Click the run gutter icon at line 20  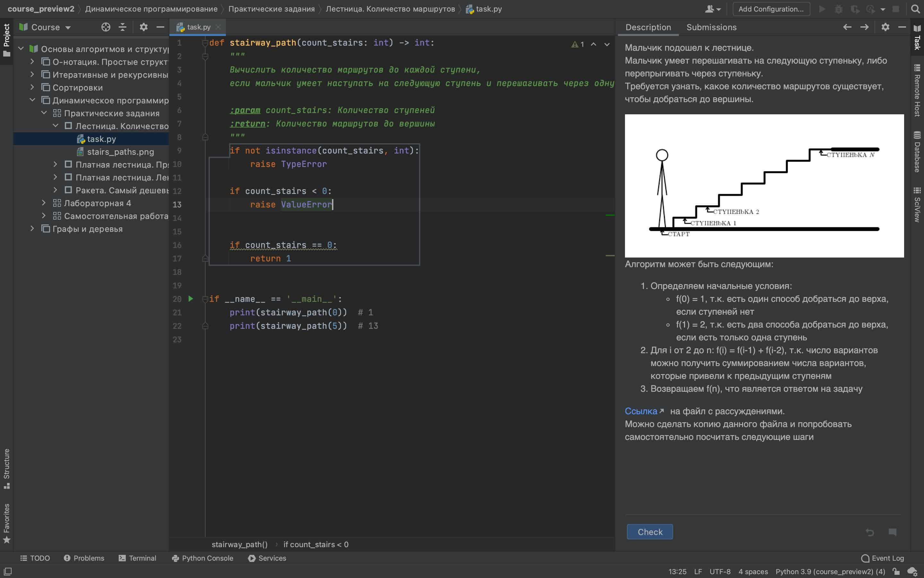(x=191, y=299)
